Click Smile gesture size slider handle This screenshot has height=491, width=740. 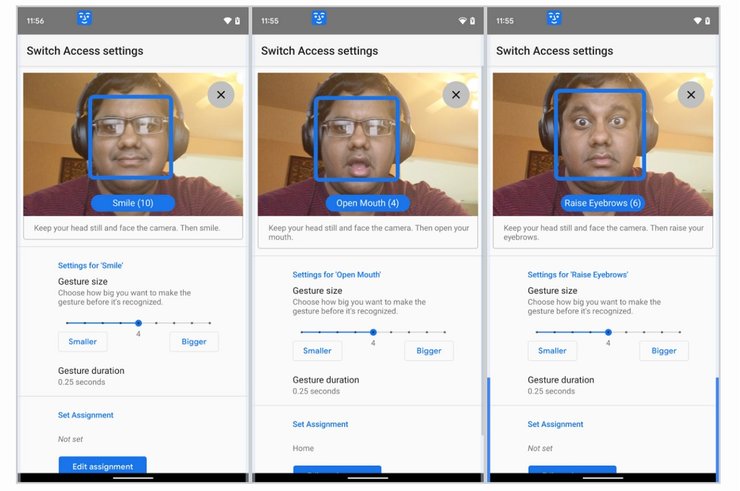(138, 323)
